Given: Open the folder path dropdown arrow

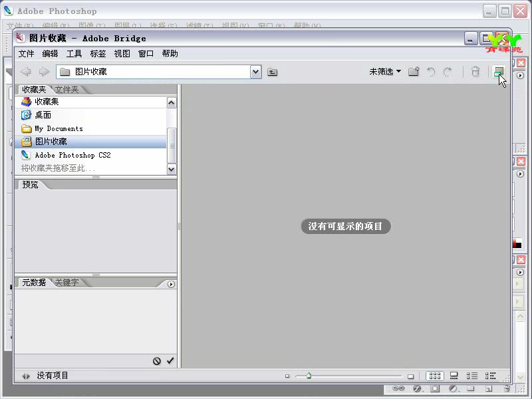Looking at the screenshot, I should 255,72.
